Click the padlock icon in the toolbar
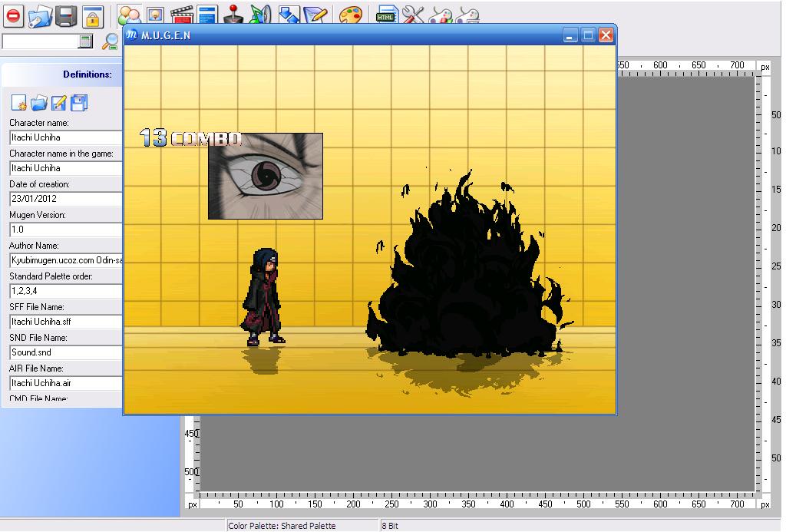 click(92, 15)
